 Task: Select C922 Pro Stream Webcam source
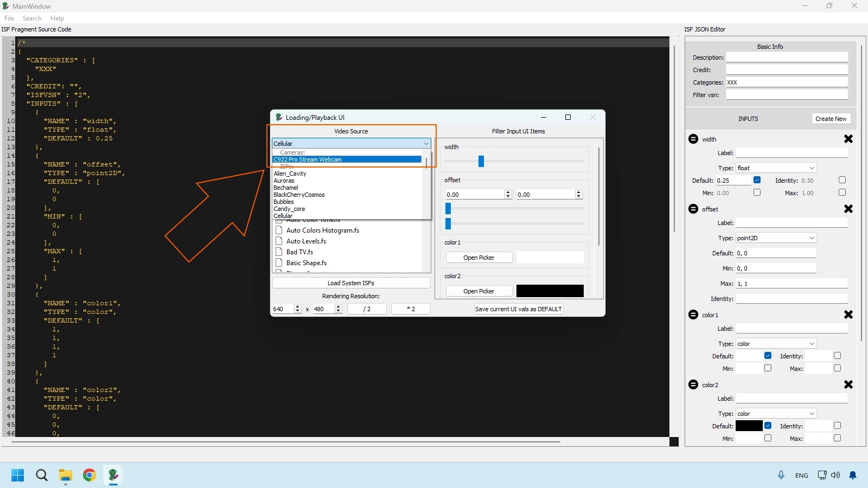(x=347, y=159)
